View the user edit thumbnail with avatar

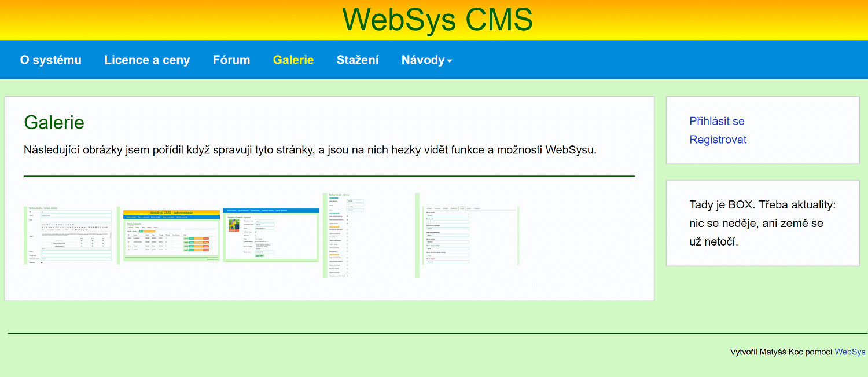point(271,235)
